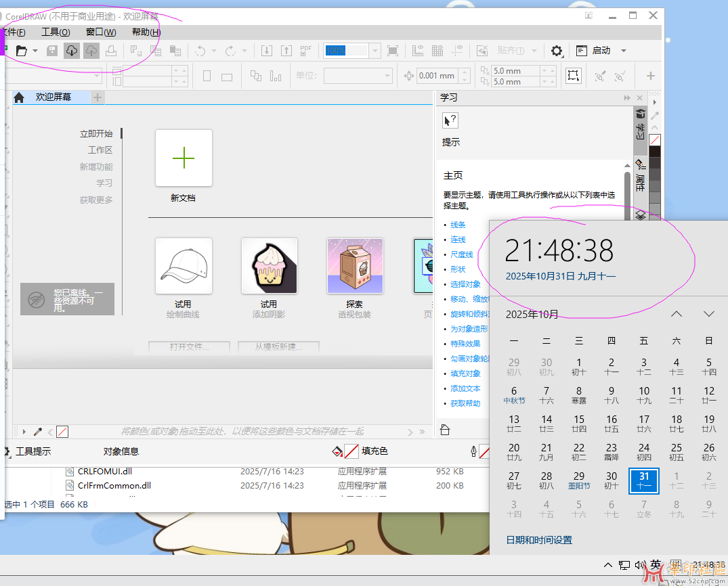Image resolution: width=728 pixels, height=586 pixels.
Task: Collapse the Learn docker with the double arrows
Action: (x=627, y=98)
